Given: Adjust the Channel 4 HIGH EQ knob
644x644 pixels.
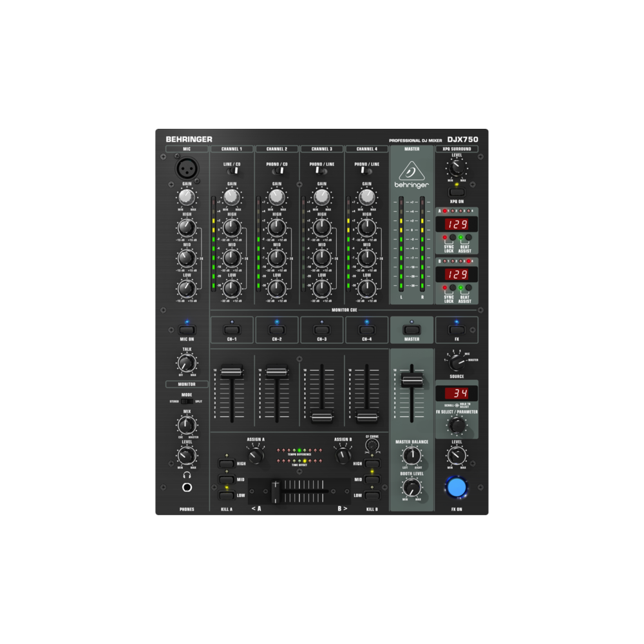Looking at the screenshot, I should click(367, 227).
